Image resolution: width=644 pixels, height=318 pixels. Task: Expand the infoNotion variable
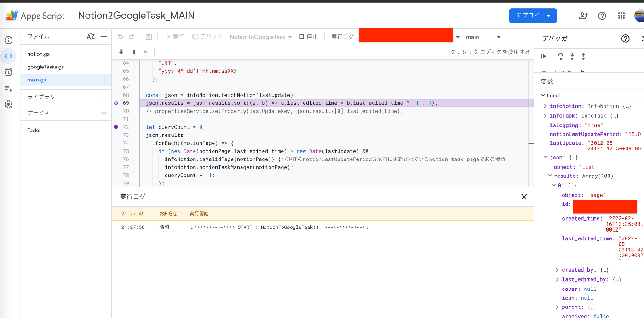tap(546, 106)
